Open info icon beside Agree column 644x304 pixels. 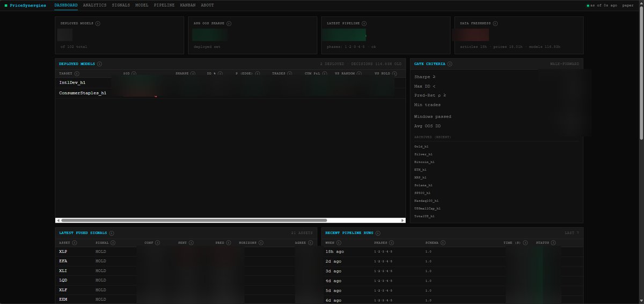[311, 243]
